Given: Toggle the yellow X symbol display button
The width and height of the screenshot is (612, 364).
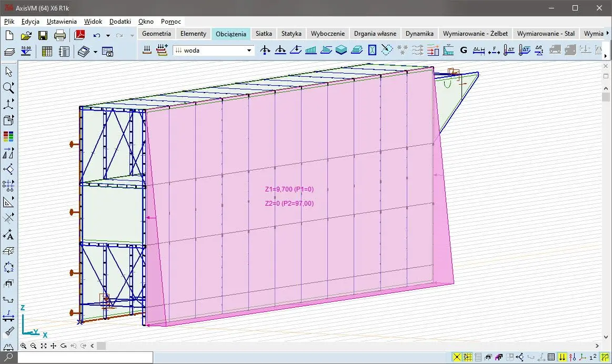Looking at the screenshot, I should pos(456,358).
